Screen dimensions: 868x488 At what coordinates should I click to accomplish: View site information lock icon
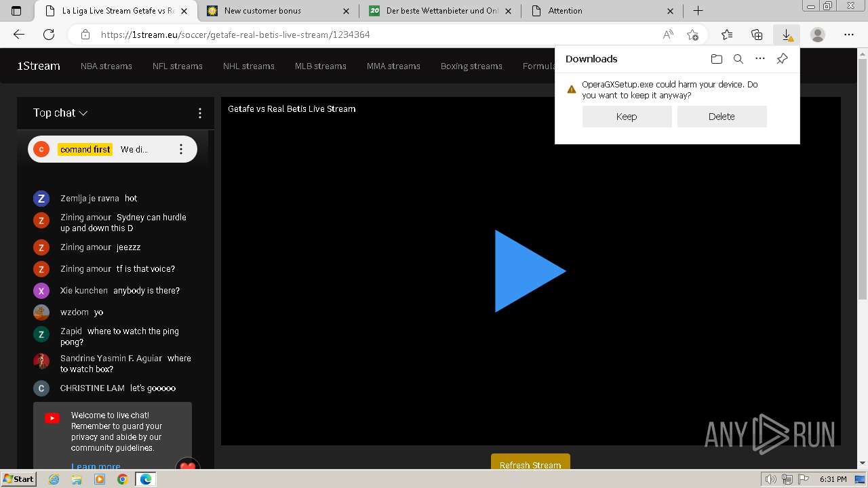click(85, 35)
